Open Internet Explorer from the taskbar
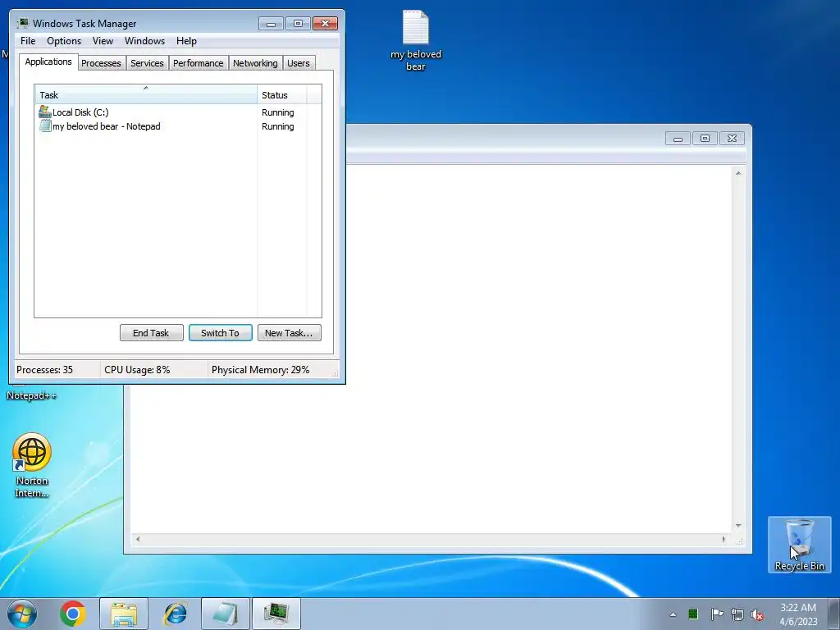 (175, 614)
